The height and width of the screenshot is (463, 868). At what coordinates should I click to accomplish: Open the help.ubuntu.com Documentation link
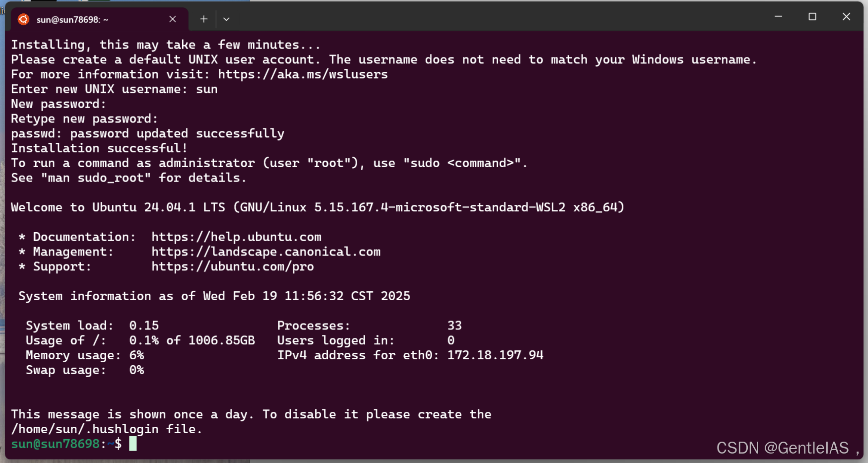click(236, 237)
